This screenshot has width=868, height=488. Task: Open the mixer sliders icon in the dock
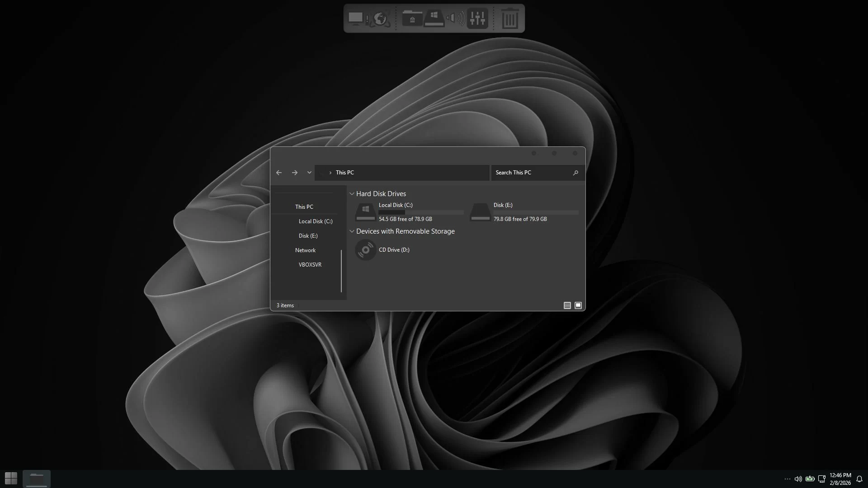477,19
